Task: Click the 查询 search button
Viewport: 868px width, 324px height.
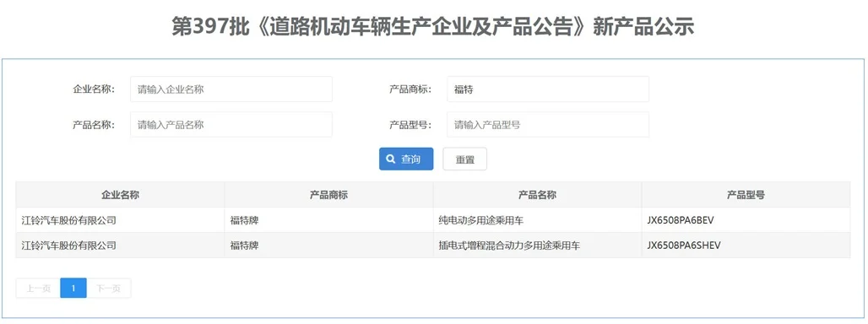Action: pos(406,159)
